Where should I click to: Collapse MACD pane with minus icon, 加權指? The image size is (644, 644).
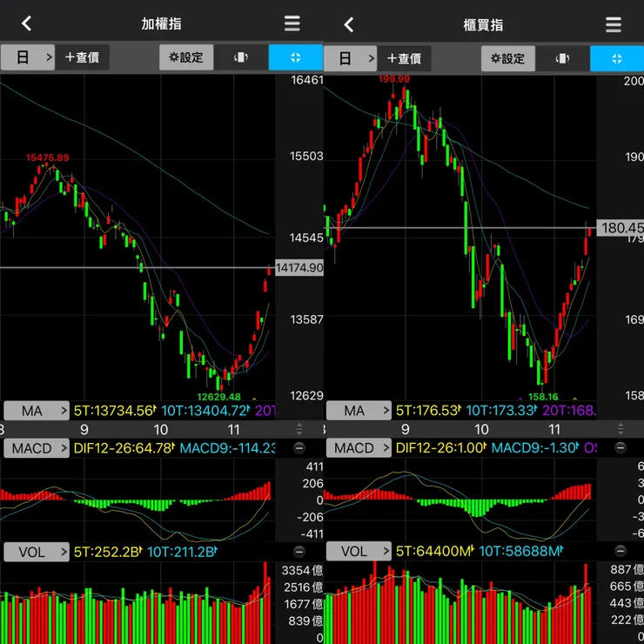pyautogui.click(x=299, y=448)
